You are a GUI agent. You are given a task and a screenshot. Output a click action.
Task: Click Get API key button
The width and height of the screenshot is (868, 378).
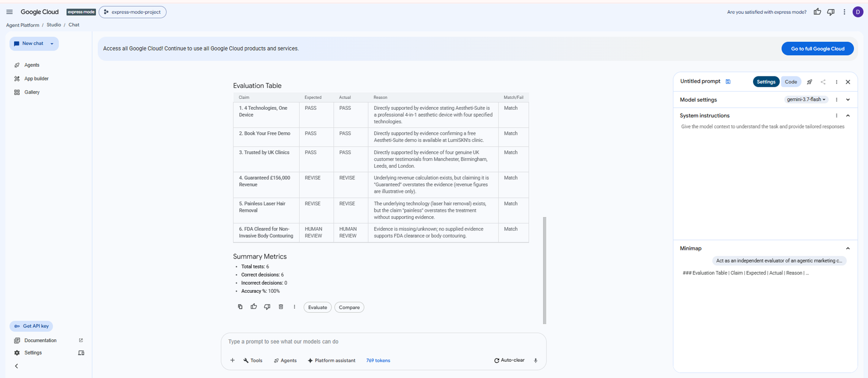pyautogui.click(x=31, y=326)
